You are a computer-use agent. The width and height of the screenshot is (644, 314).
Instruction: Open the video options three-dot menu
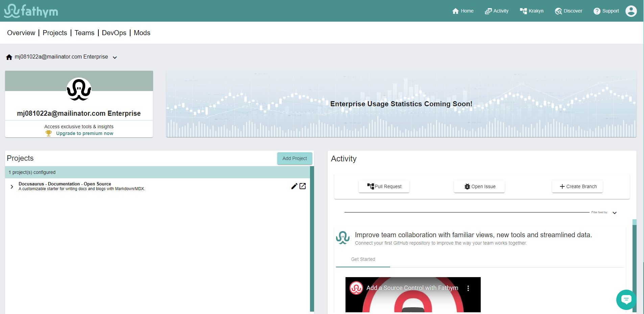pos(468,288)
